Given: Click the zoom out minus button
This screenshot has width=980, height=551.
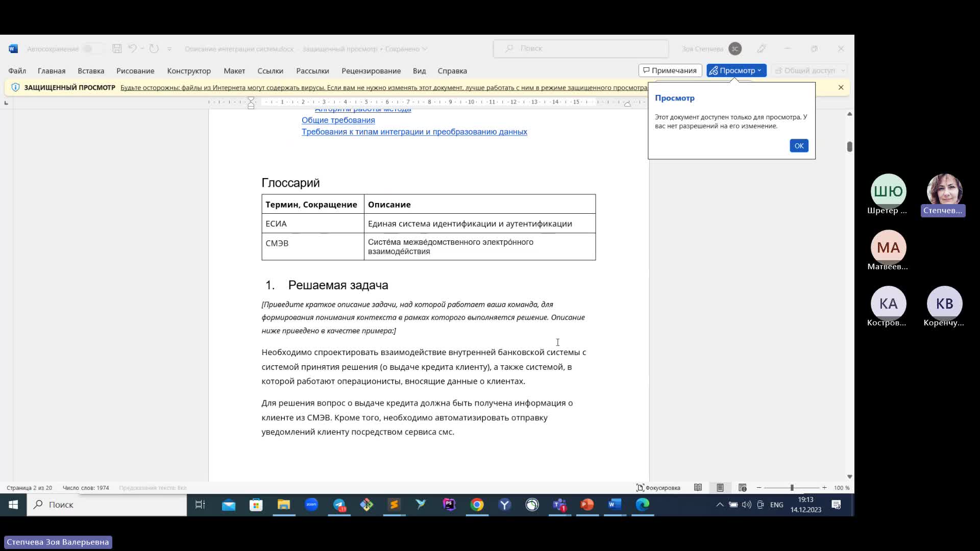Looking at the screenshot, I should tap(759, 488).
